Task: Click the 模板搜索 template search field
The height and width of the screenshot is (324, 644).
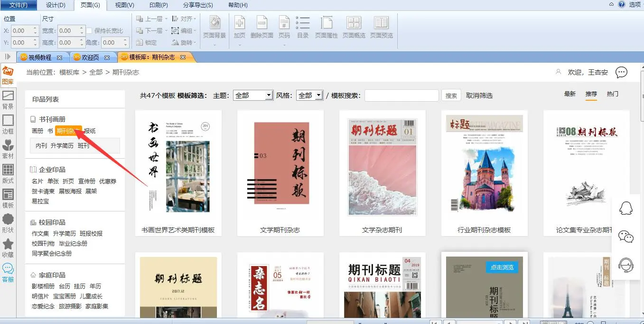Action: (401, 95)
